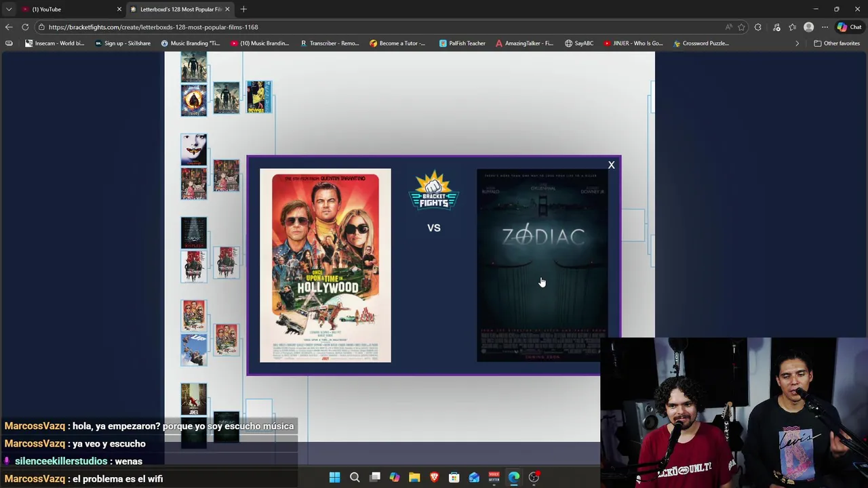Open the (10) Music Brandin... YouTube bookmark
This screenshot has height=488, width=868.
tap(260, 43)
